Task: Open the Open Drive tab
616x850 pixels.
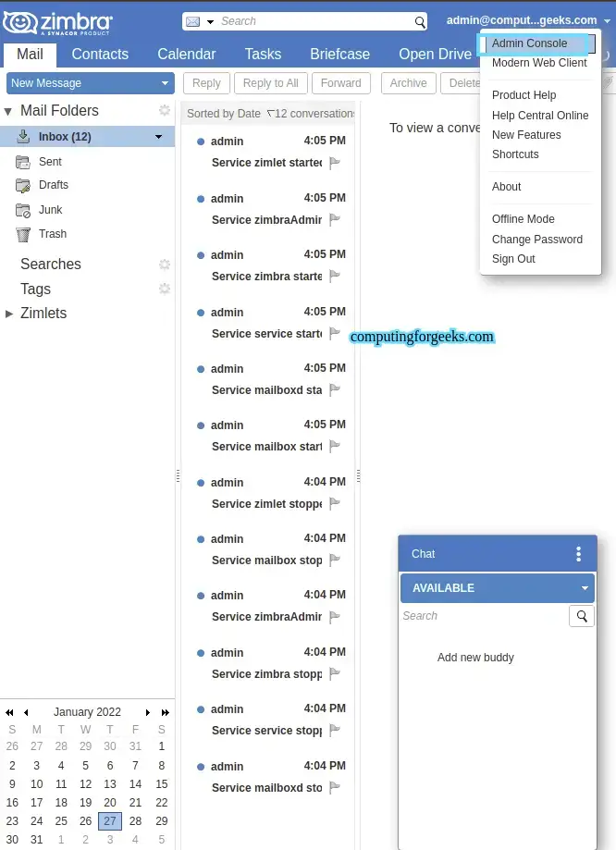Action: coord(435,55)
